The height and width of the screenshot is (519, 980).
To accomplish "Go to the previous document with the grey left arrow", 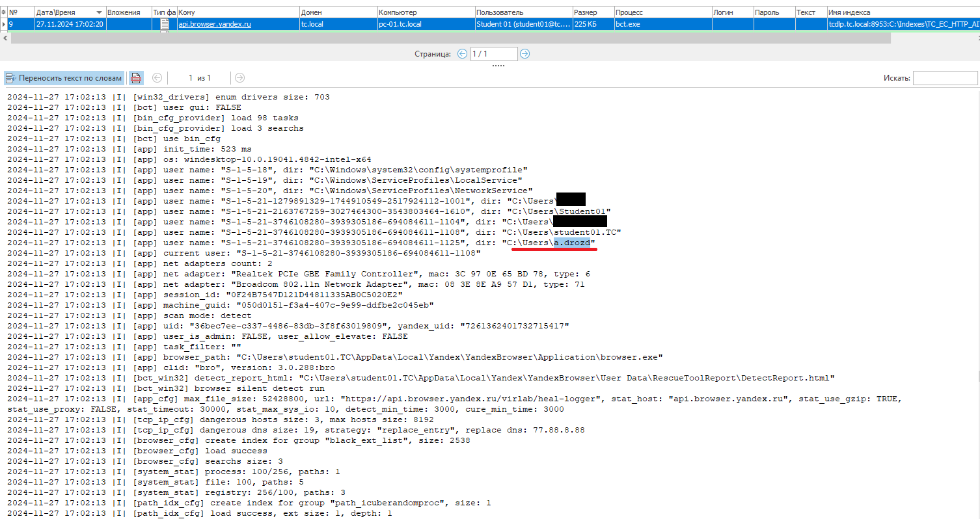I will point(157,78).
